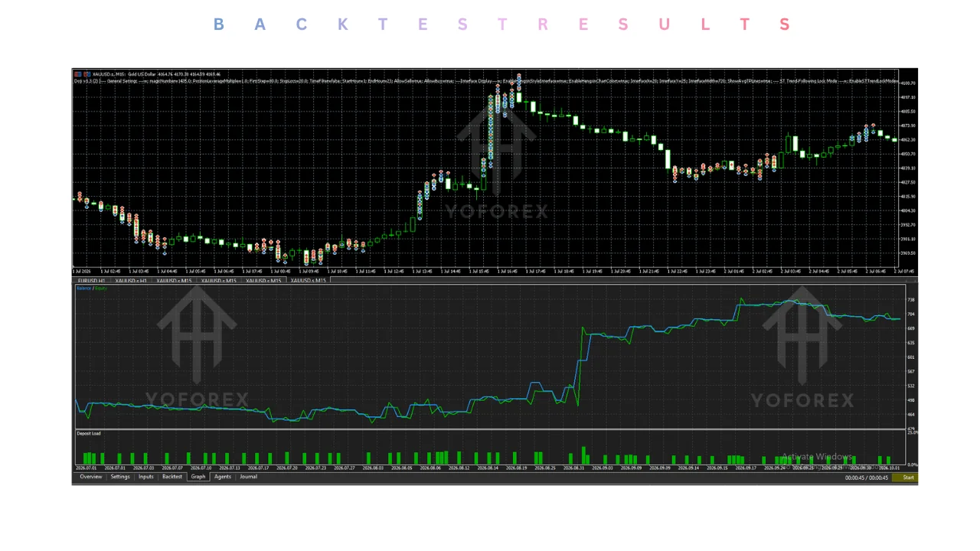
Task: Click the 00:00:45 / 00:00:45 timer text
Action: pos(867,478)
